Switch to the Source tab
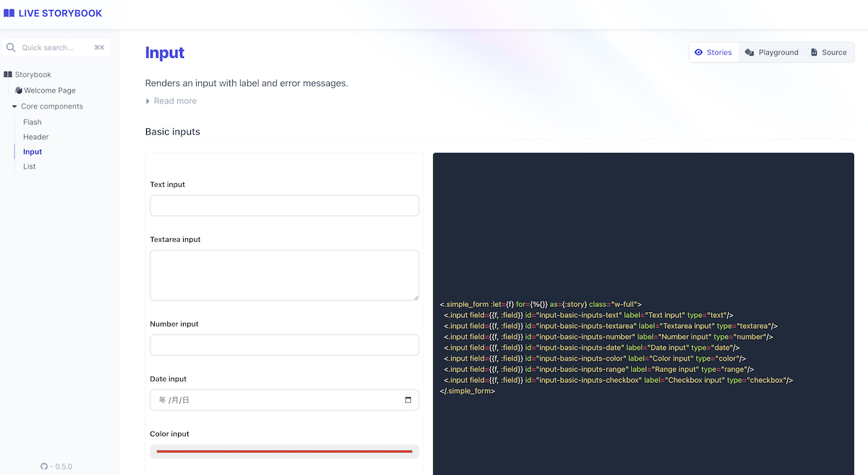The height and width of the screenshot is (475, 868). (x=829, y=52)
